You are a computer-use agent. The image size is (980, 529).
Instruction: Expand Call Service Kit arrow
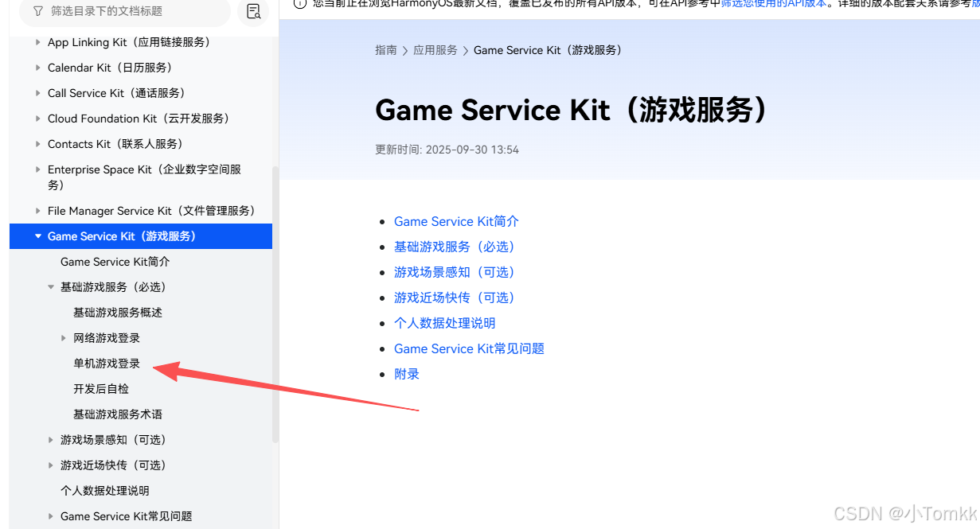38,93
